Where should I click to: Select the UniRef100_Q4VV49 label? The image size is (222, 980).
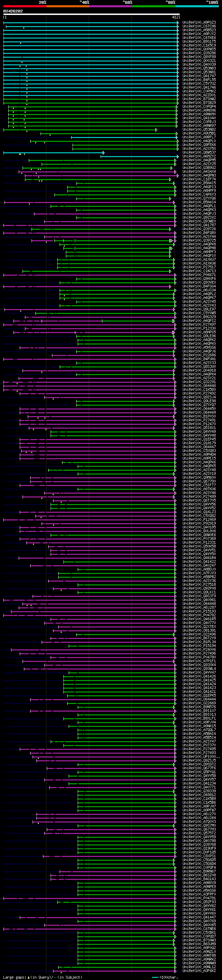click(x=199, y=431)
